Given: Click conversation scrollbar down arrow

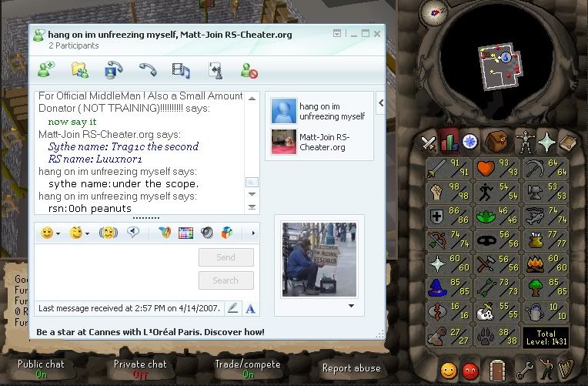Looking at the screenshot, I should (252, 194).
